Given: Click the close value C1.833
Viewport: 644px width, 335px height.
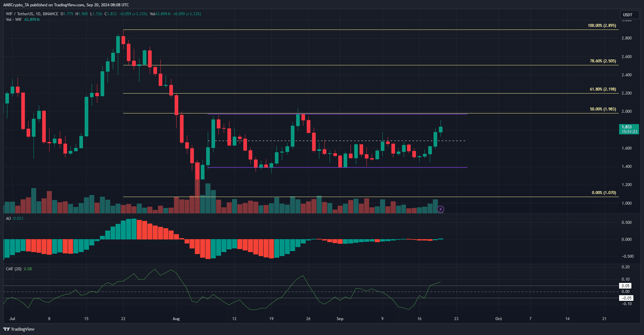Looking at the screenshot, I should 111,14.
